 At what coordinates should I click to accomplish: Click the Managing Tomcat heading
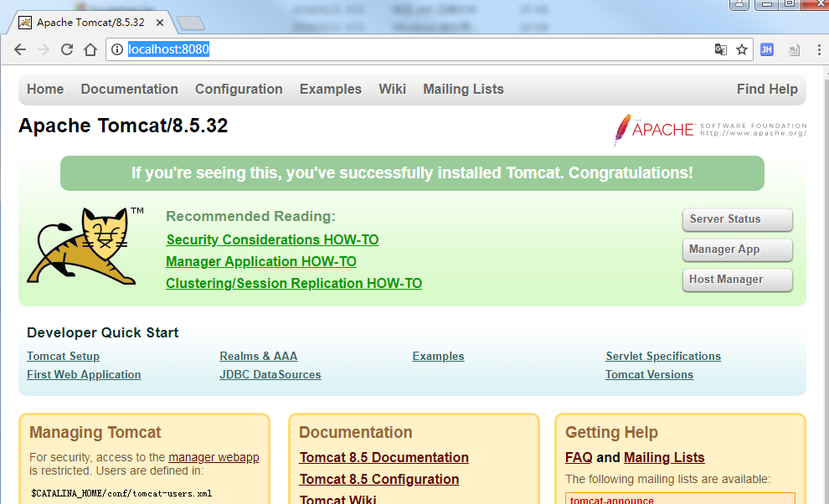point(95,433)
